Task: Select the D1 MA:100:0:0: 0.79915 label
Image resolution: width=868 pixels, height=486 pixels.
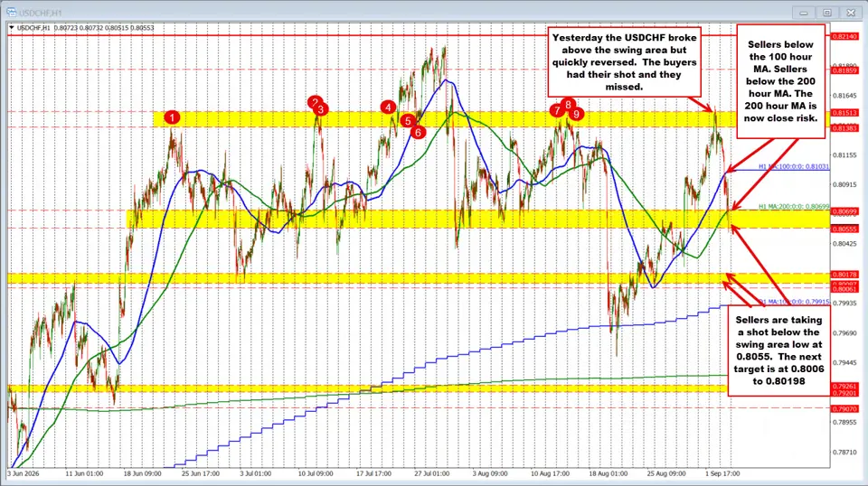Action: click(x=794, y=302)
